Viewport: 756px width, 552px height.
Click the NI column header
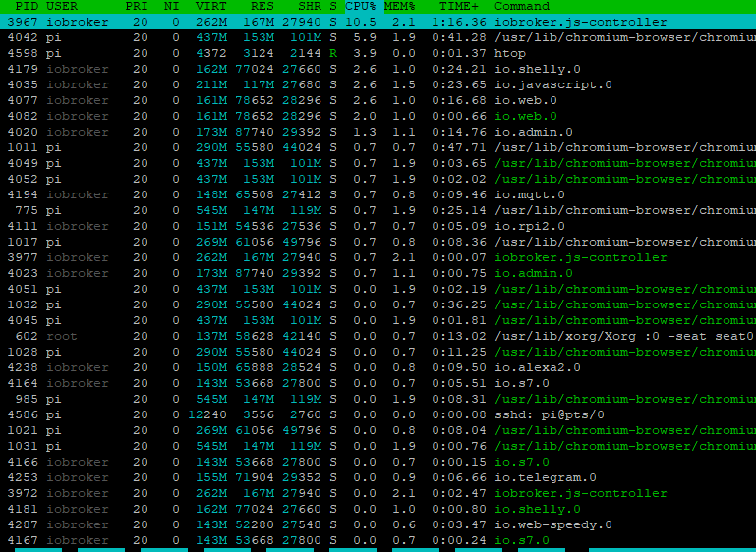tap(172, 6)
